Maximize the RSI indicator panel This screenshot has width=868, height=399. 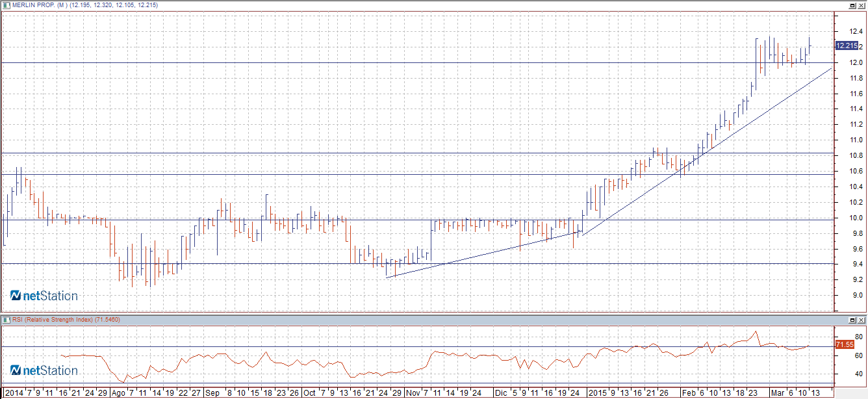tap(852, 320)
